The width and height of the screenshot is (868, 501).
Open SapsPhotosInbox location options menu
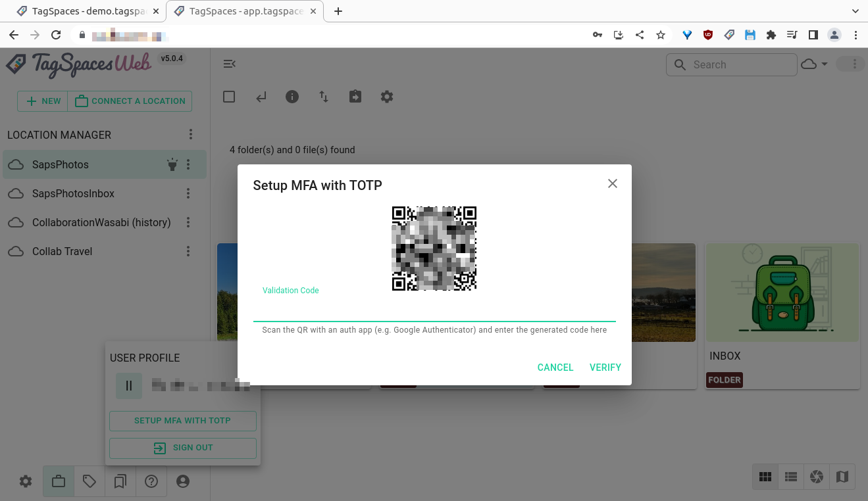pyautogui.click(x=188, y=193)
